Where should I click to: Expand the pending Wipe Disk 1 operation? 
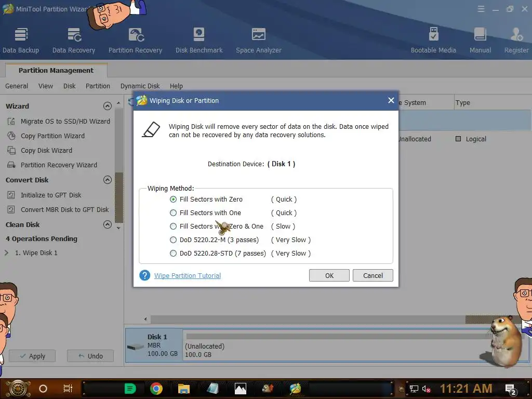pyautogui.click(x=6, y=253)
